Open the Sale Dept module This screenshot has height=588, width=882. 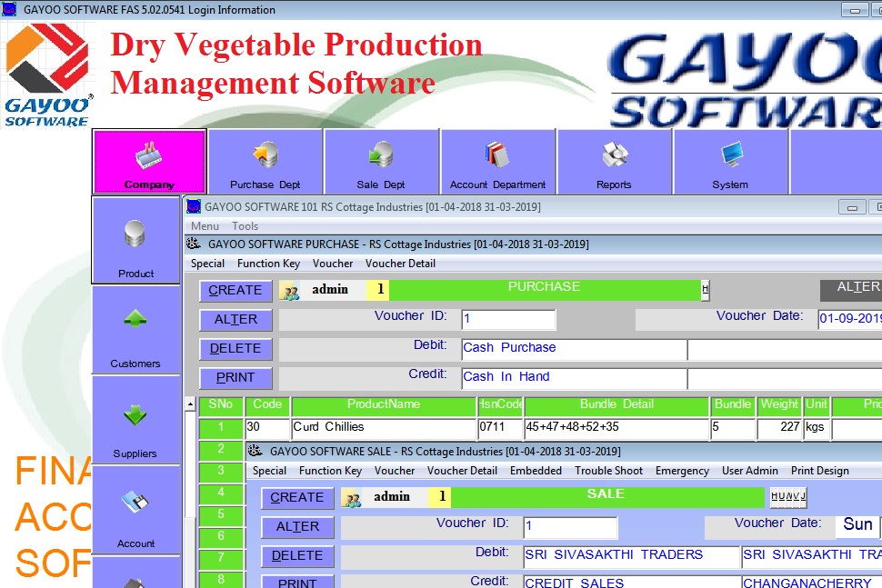pyautogui.click(x=381, y=162)
